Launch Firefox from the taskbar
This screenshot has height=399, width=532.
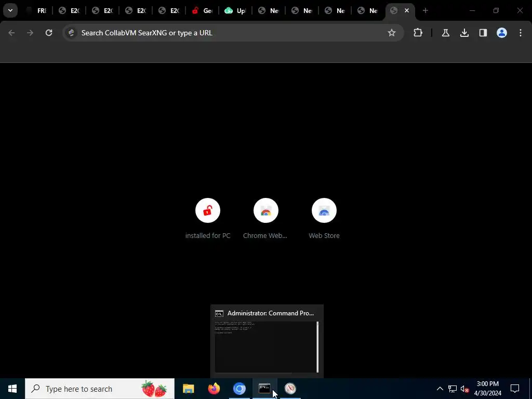click(214, 389)
